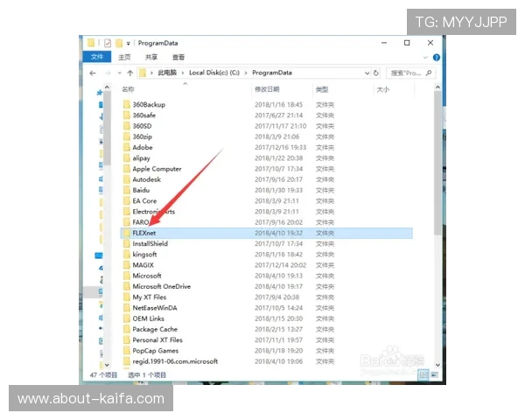Expand breadcrumb chevron after 此电脑

click(183, 73)
